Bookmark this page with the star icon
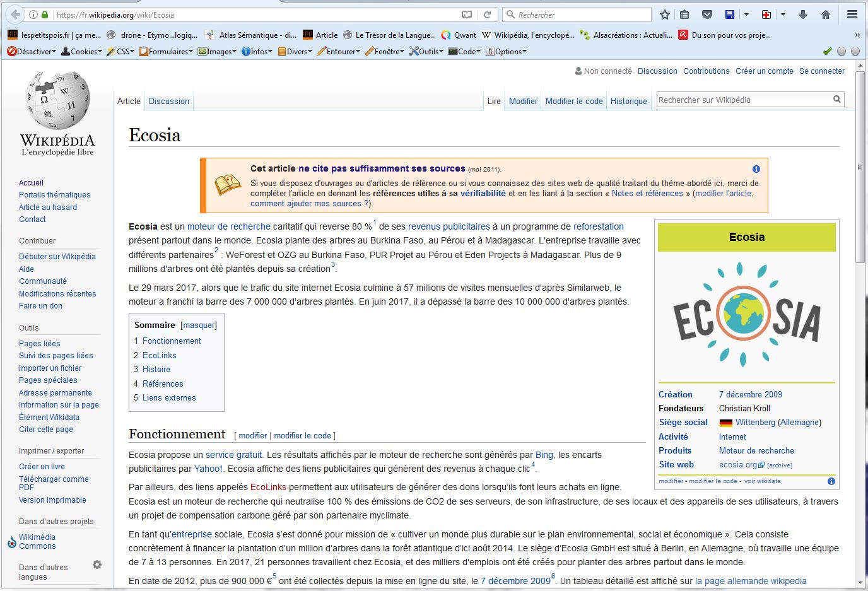This screenshot has width=868, height=591. 665,15
